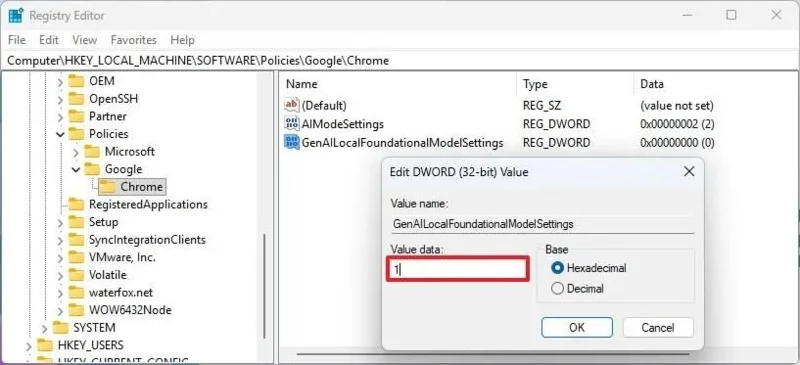Click the registry path address bar
The height and width of the screenshot is (365, 800).
point(400,61)
